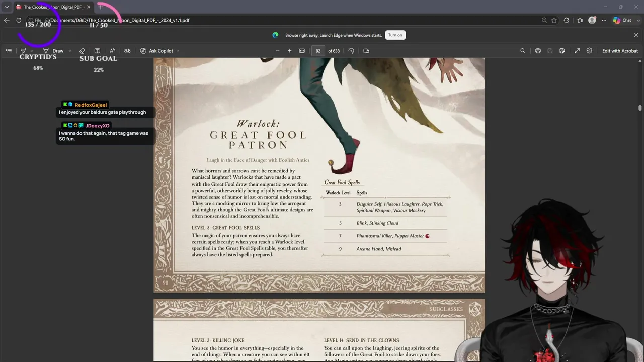Viewport: 644px width, 362px height.
Task: Rotate the PDF page
Action: pyautogui.click(x=351, y=51)
